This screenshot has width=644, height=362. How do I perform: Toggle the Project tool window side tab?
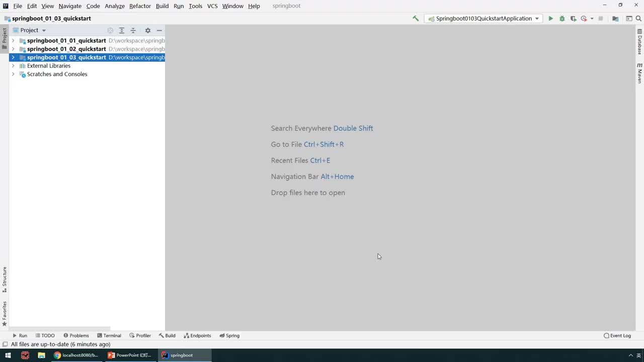[x=5, y=39]
